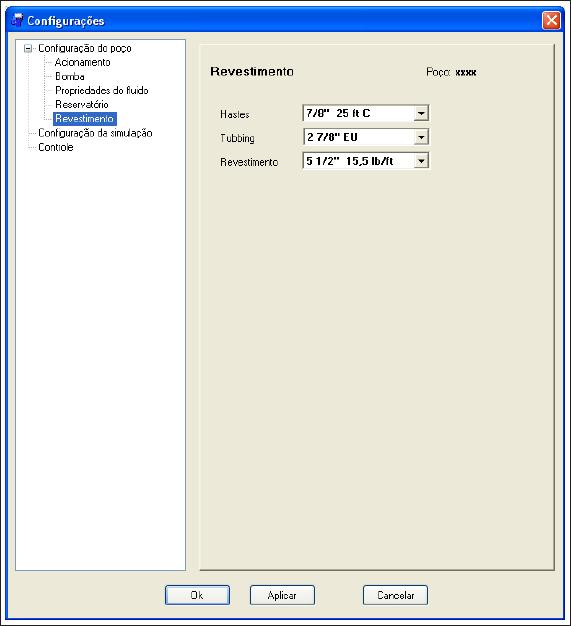Select Propriedades do fluido tree item

pos(102,90)
